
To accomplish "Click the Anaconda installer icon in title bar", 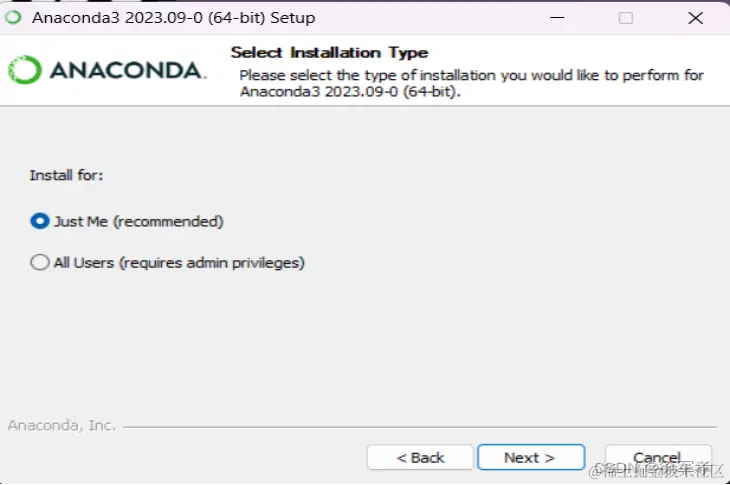I will pyautogui.click(x=13, y=18).
